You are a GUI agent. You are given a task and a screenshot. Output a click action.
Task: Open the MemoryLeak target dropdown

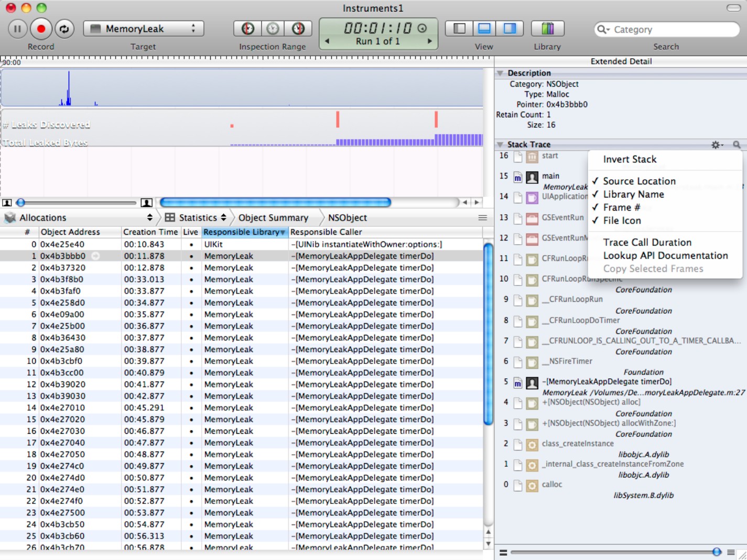coord(143,29)
